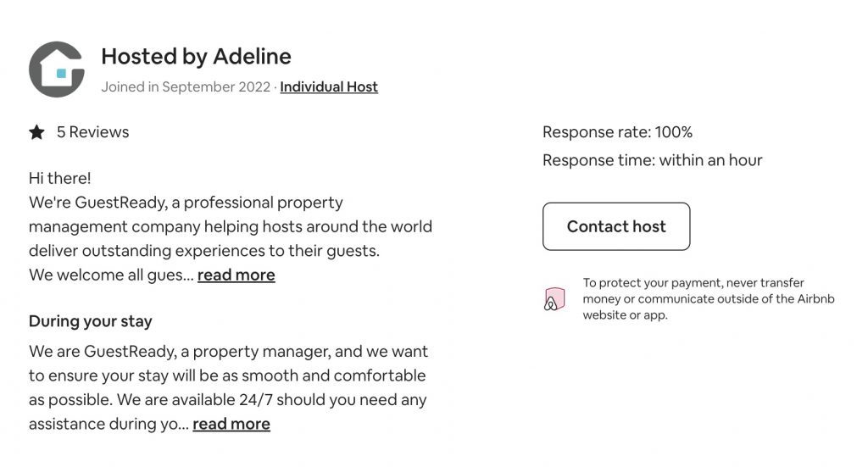Click the black star rating icon

point(37,132)
